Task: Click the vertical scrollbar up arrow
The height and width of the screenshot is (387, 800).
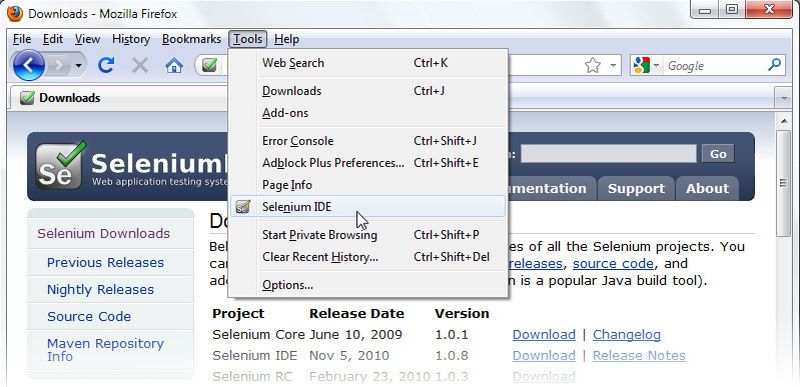Action: coord(783,121)
